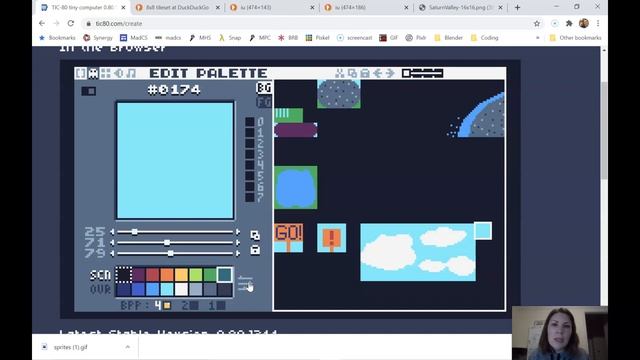Open the TIC-80 code editor icon
The height and width of the screenshot is (360, 640).
(x=81, y=73)
